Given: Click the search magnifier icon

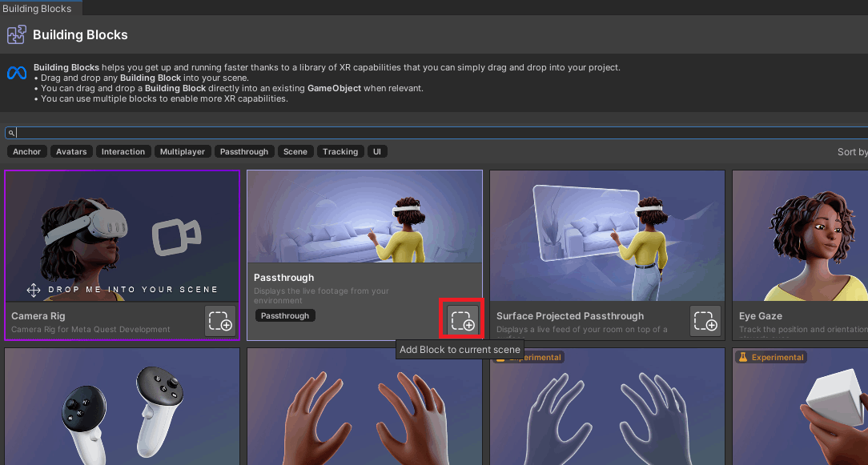Looking at the screenshot, I should tap(11, 133).
